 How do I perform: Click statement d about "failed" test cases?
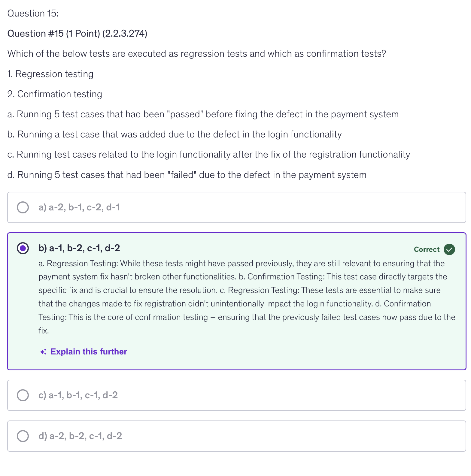(187, 175)
